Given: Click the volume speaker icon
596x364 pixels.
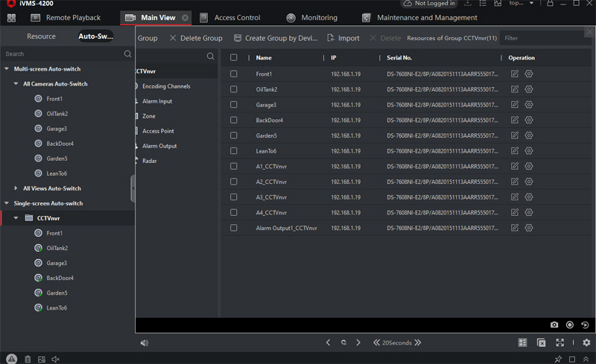Looking at the screenshot, I should click(145, 343).
